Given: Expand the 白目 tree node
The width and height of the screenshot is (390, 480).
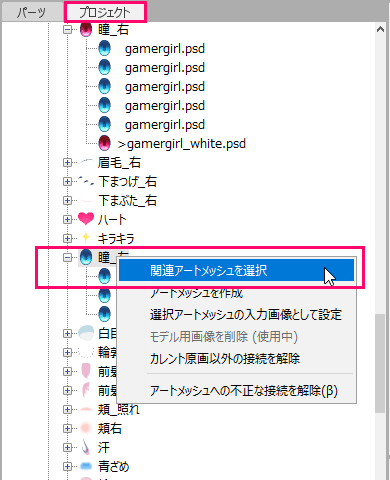Looking at the screenshot, I should [x=67, y=333].
